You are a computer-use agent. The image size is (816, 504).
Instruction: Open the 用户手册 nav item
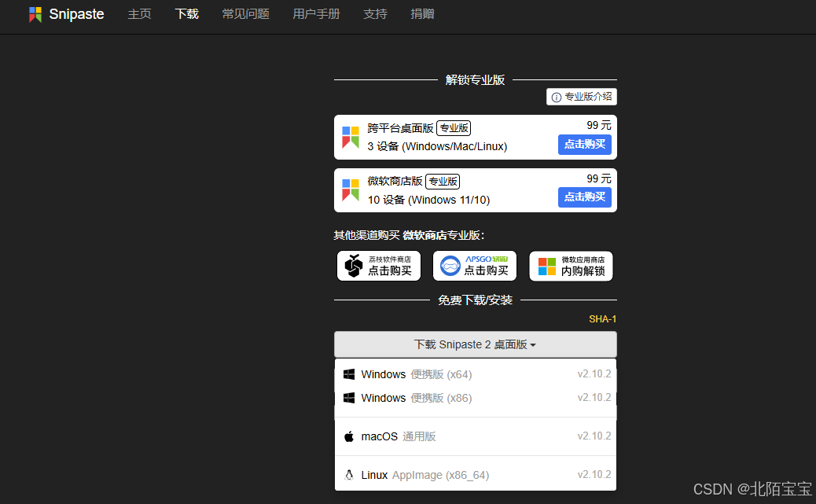pyautogui.click(x=316, y=14)
